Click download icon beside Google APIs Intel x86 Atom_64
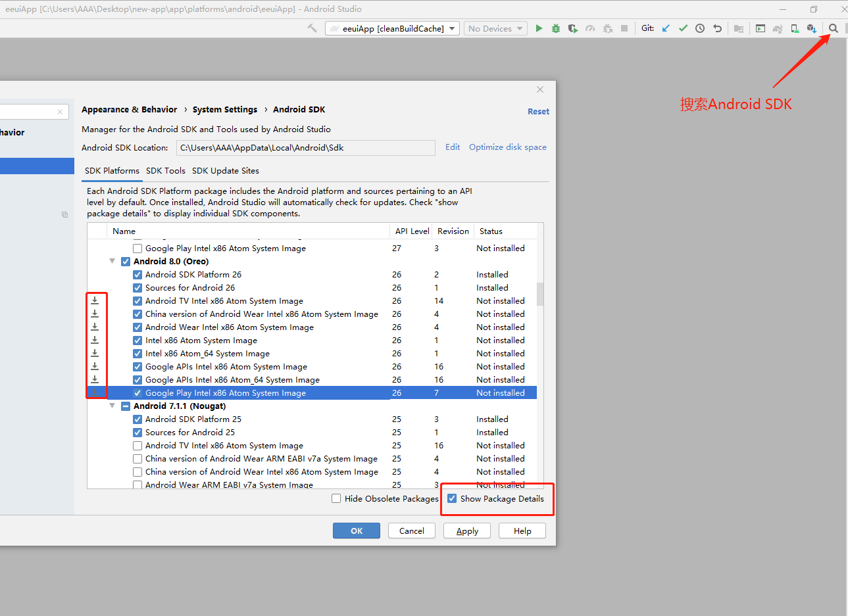 coord(95,379)
